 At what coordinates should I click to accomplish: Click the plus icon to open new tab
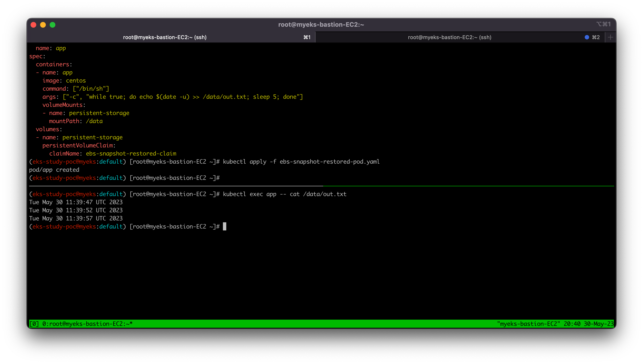tap(610, 37)
